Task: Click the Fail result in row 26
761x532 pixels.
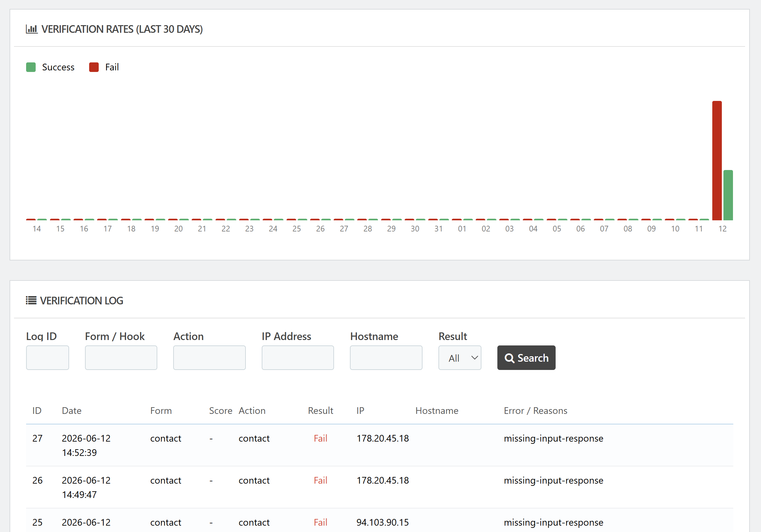Action: (x=321, y=480)
